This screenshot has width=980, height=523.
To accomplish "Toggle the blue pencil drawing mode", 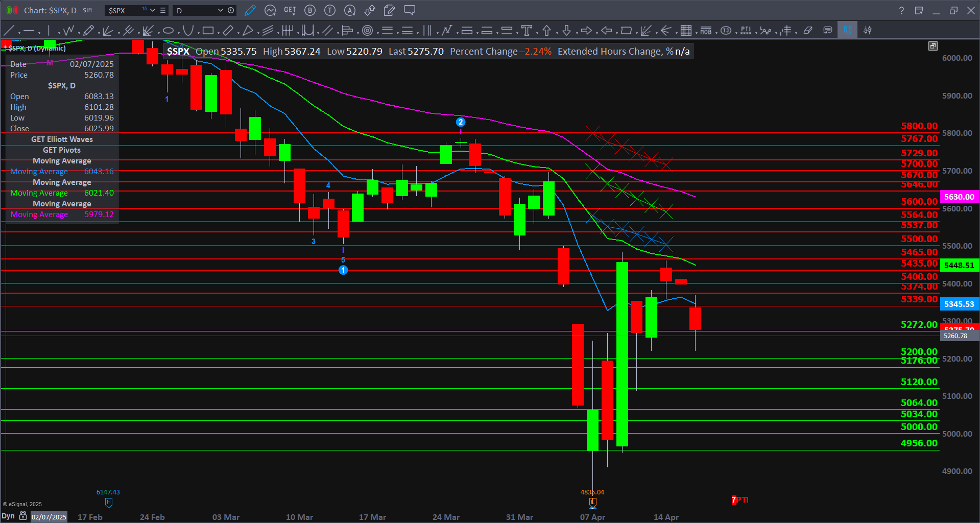I will (x=250, y=10).
